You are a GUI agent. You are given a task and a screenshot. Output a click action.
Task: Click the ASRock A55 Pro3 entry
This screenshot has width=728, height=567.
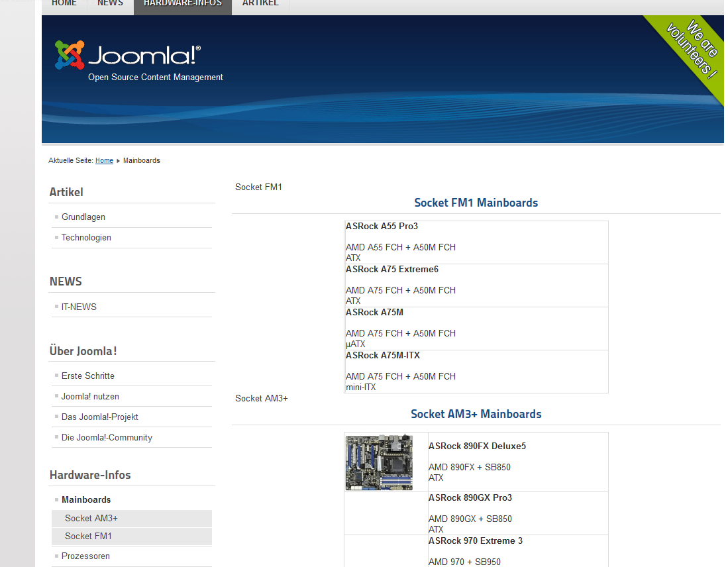click(382, 226)
